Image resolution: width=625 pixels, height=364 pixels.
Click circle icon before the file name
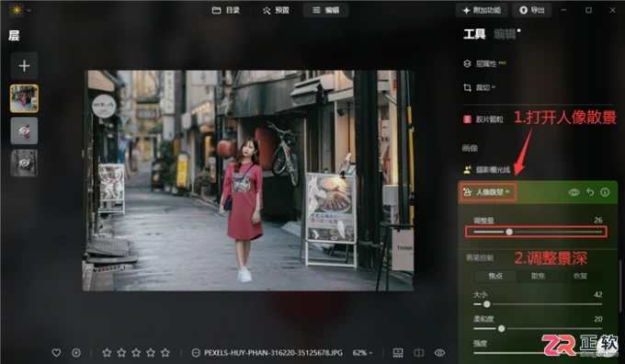196,353
